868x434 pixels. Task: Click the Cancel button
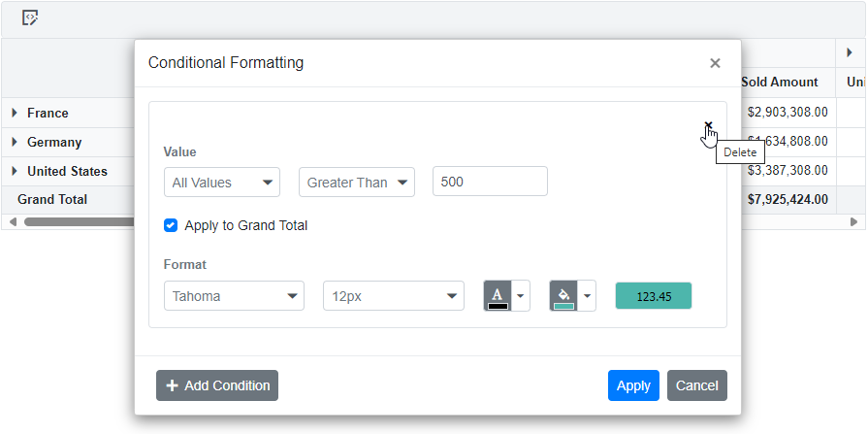697,385
